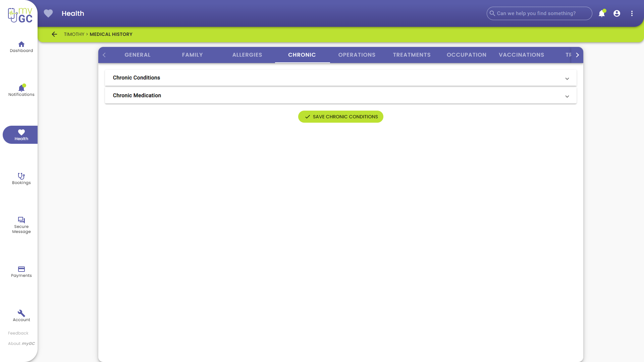This screenshot has width=644, height=362.
Task: Switch to the Allergies tab
Action: point(247,55)
